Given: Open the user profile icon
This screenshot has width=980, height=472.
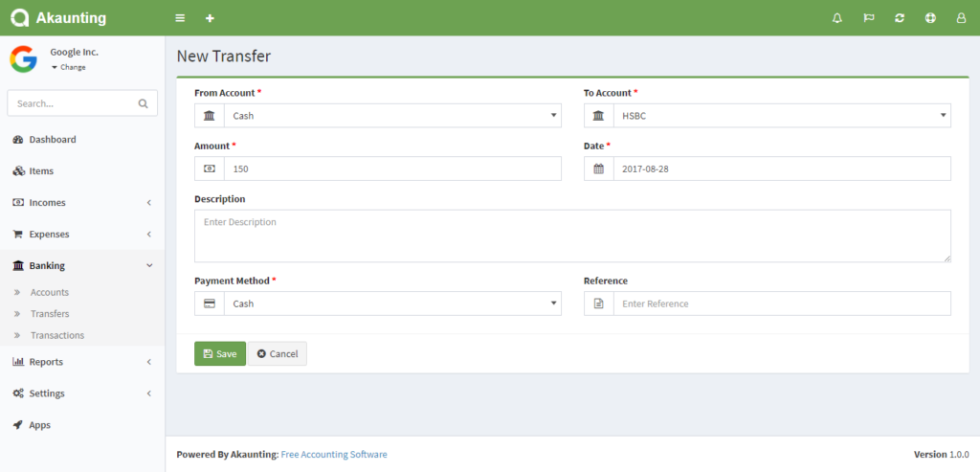Looking at the screenshot, I should [x=961, y=18].
